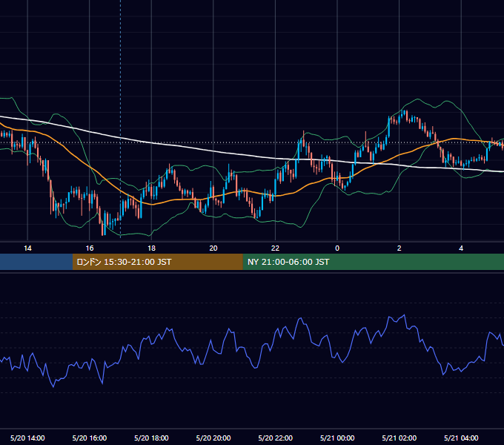Click hour label 20 on price chart axis
Image resolution: width=504 pixels, height=445 pixels.
coord(213,248)
